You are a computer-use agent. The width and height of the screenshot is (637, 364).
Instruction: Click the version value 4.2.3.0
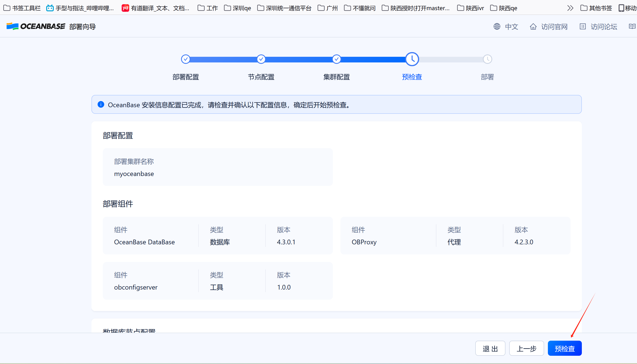[x=524, y=242]
